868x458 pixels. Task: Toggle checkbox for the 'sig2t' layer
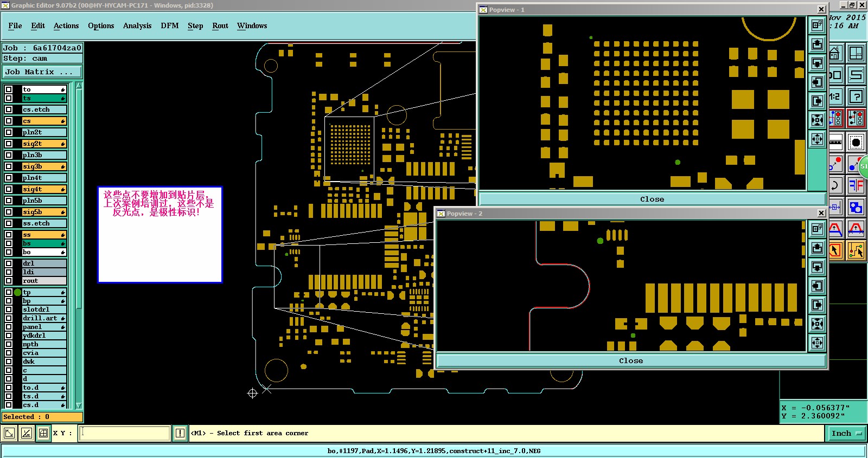[x=9, y=144]
